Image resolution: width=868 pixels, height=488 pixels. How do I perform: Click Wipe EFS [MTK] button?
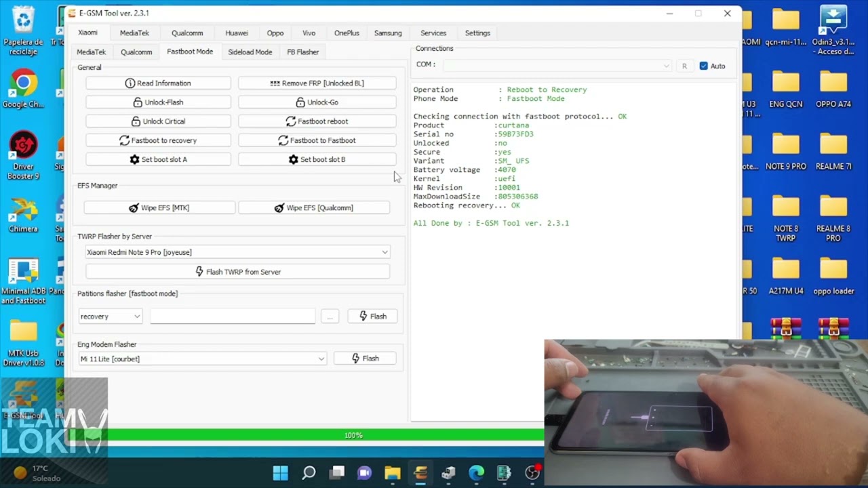[x=159, y=207]
